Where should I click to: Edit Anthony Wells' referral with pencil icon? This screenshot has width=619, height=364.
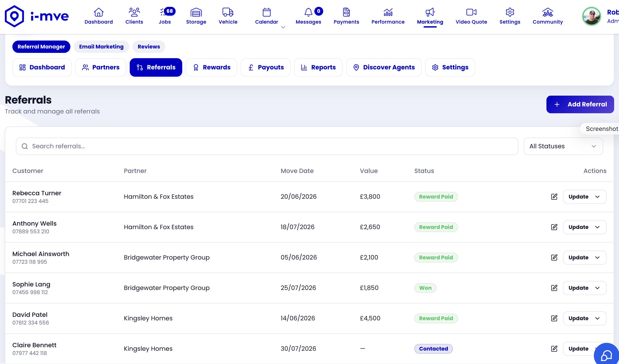(x=554, y=227)
